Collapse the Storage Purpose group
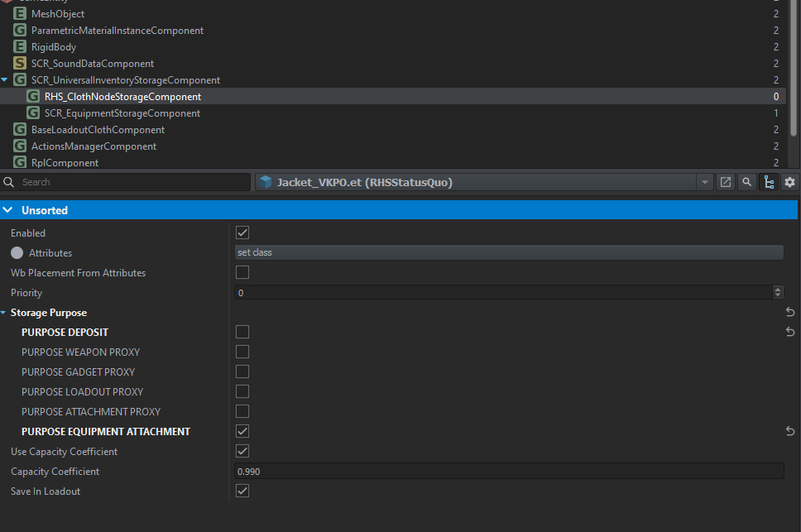The height and width of the screenshot is (532, 801). (x=4, y=313)
